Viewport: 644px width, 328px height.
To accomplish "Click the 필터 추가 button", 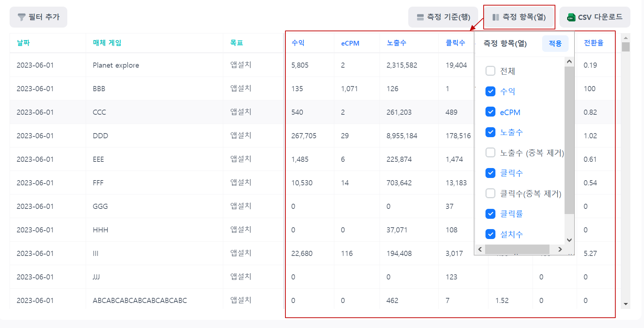I will pyautogui.click(x=38, y=17).
